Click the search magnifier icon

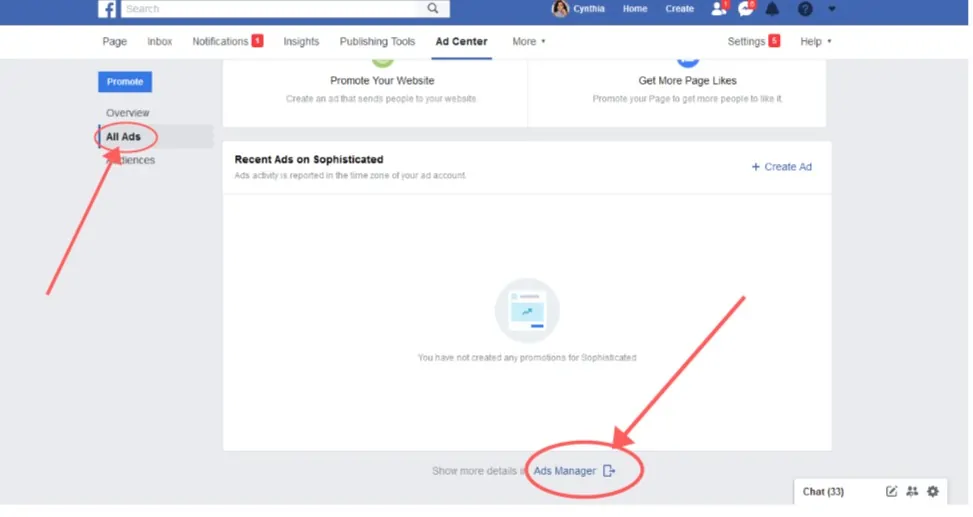[x=433, y=9]
